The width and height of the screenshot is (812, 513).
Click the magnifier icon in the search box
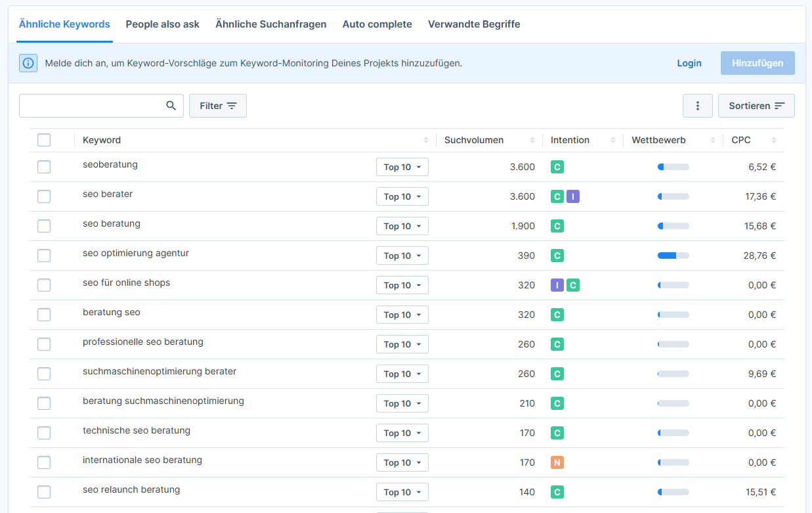click(x=171, y=106)
